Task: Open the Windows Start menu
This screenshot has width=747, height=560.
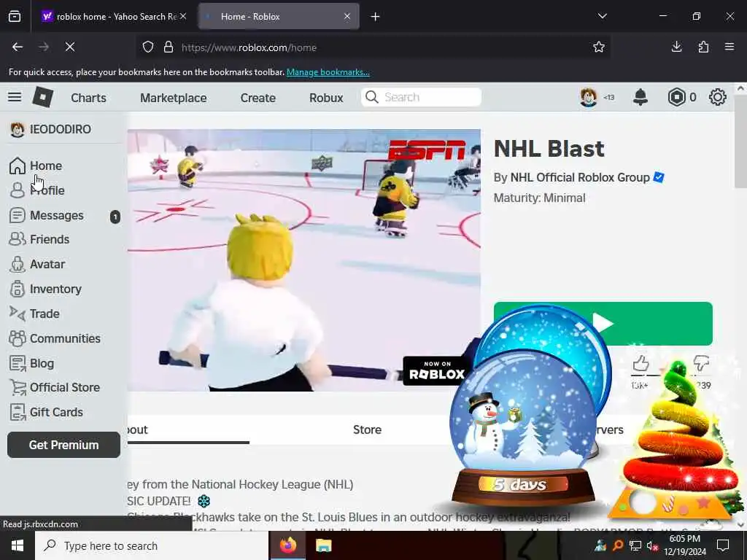Action: (x=18, y=545)
